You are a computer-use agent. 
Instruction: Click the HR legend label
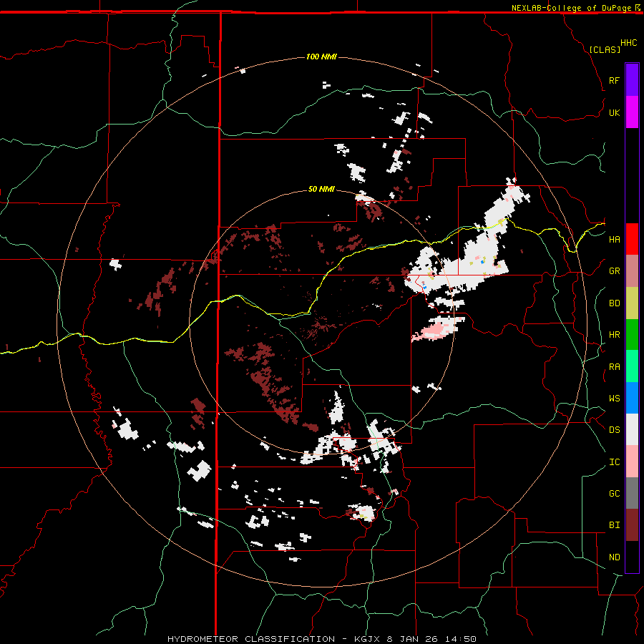coord(614,335)
